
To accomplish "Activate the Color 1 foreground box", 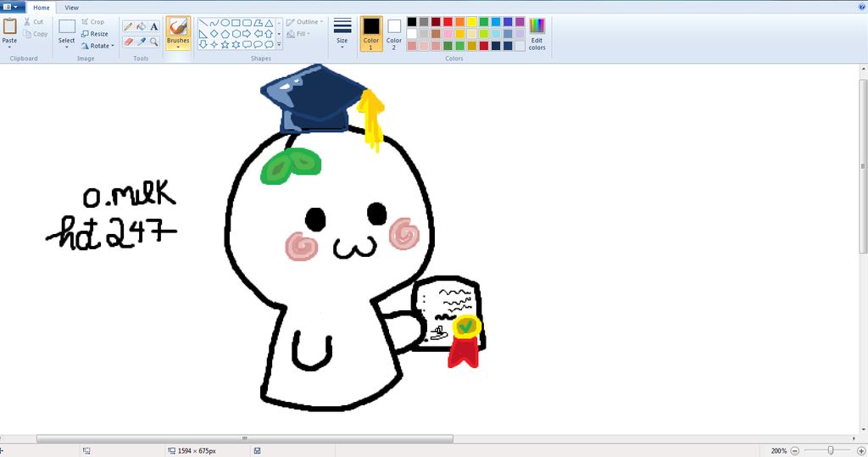I will [x=371, y=33].
